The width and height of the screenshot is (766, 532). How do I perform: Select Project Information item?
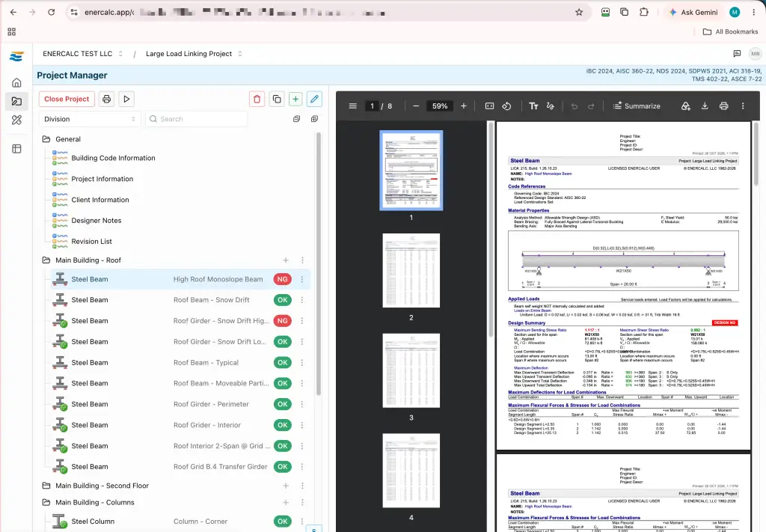pyautogui.click(x=102, y=180)
